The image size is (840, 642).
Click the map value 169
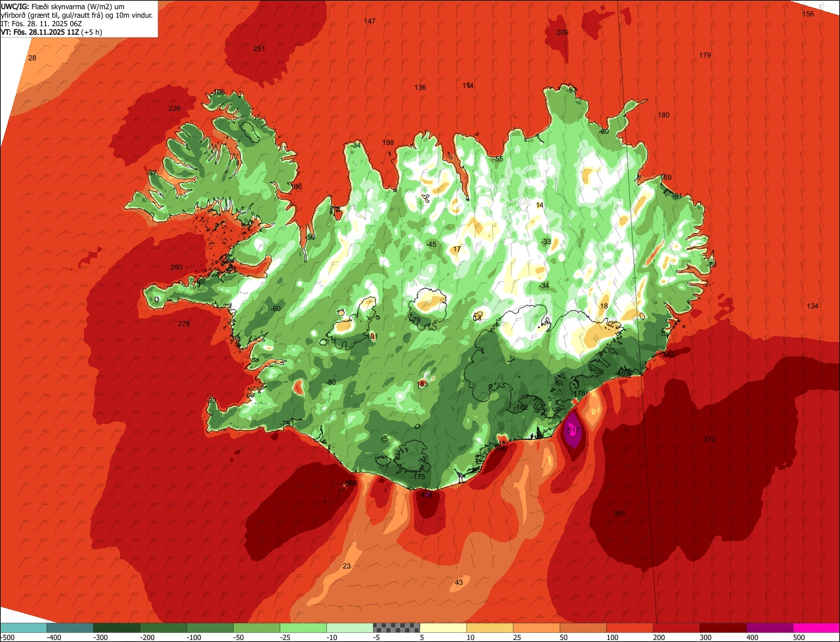point(665,178)
